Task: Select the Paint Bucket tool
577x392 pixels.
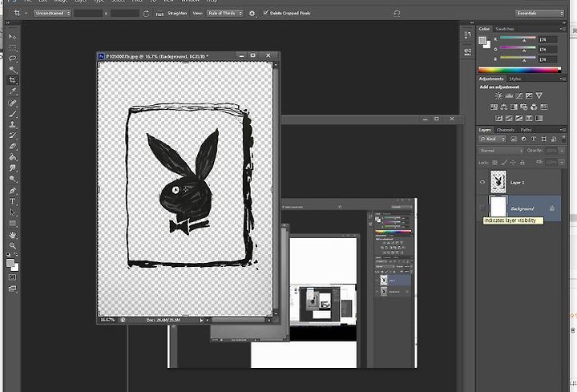Action: [13, 157]
